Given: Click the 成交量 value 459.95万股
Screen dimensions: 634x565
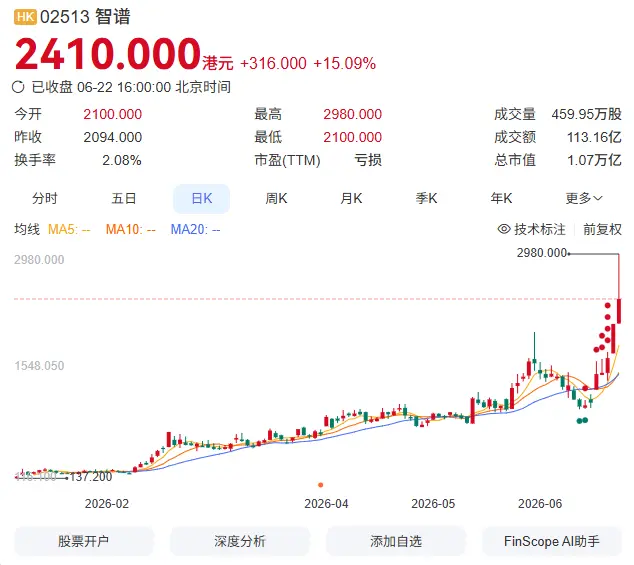Looking at the screenshot, I should (x=586, y=114).
